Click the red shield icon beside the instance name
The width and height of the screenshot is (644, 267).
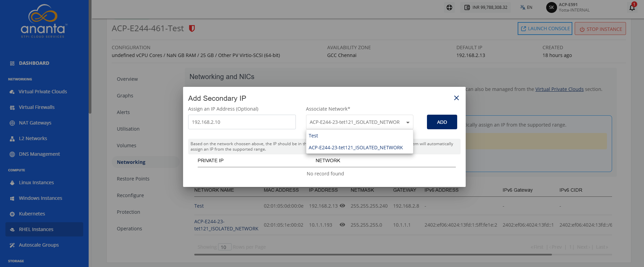pyautogui.click(x=192, y=28)
